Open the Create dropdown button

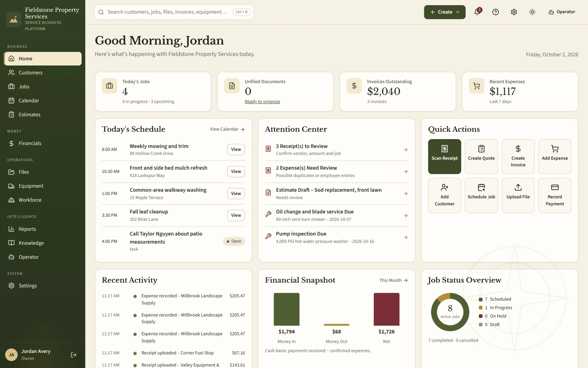445,12
